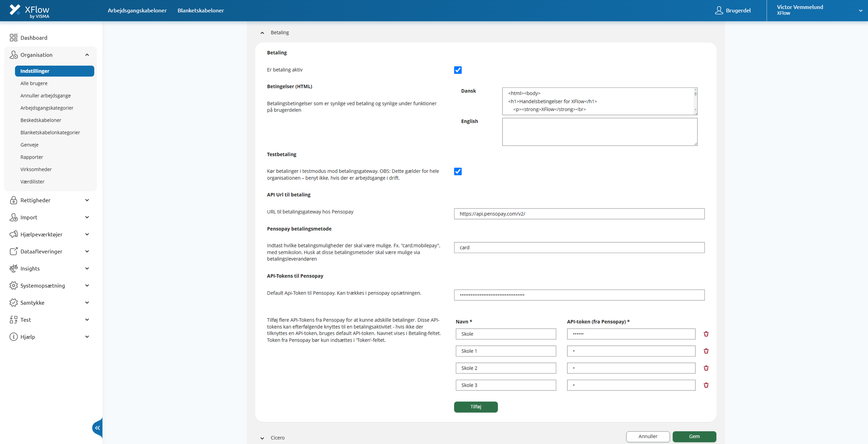
Task: Open Annuller arbejdsgange page
Action: pyautogui.click(x=45, y=95)
